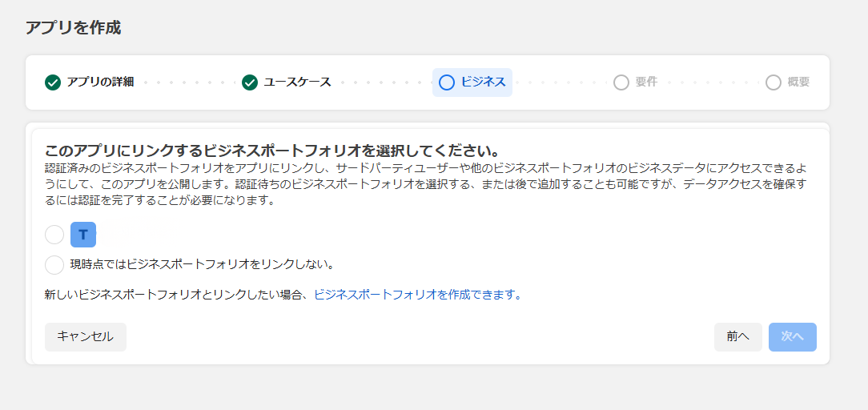
Task: Go back with the 前へ button
Action: [737, 337]
